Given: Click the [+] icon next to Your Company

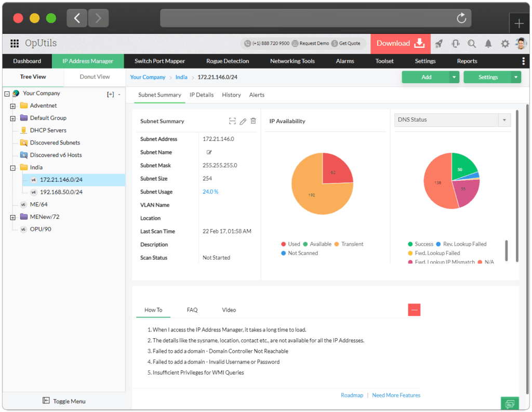Looking at the screenshot, I should [110, 95].
